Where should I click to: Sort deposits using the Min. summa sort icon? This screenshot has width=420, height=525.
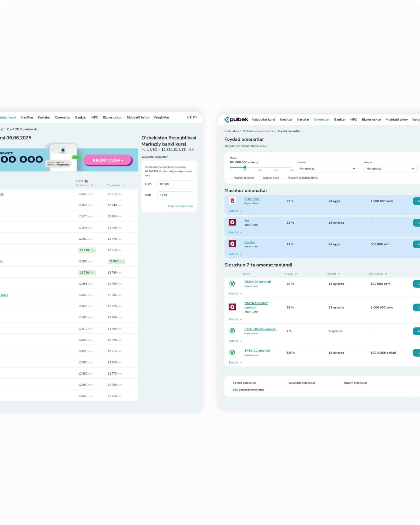pyautogui.click(x=386, y=274)
